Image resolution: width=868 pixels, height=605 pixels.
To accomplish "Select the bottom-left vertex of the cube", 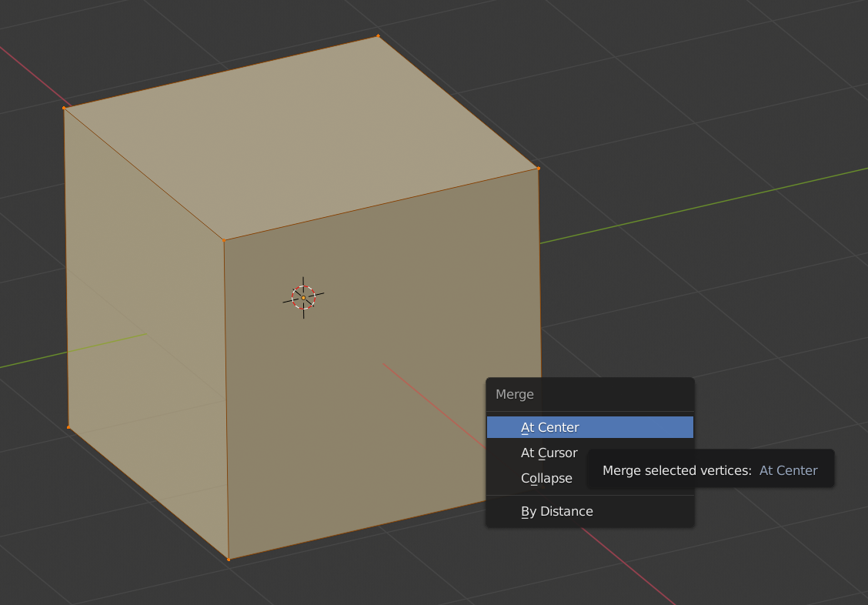I will click(68, 426).
